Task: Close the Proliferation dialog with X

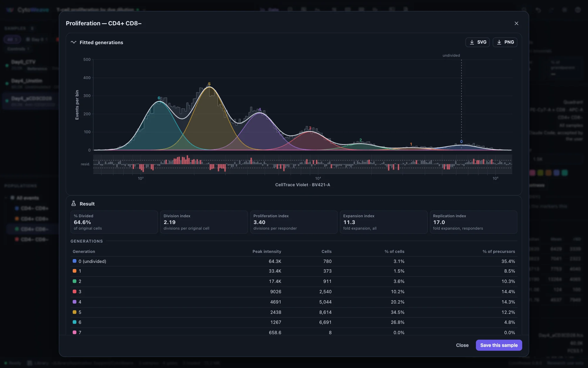Action: pos(516,23)
